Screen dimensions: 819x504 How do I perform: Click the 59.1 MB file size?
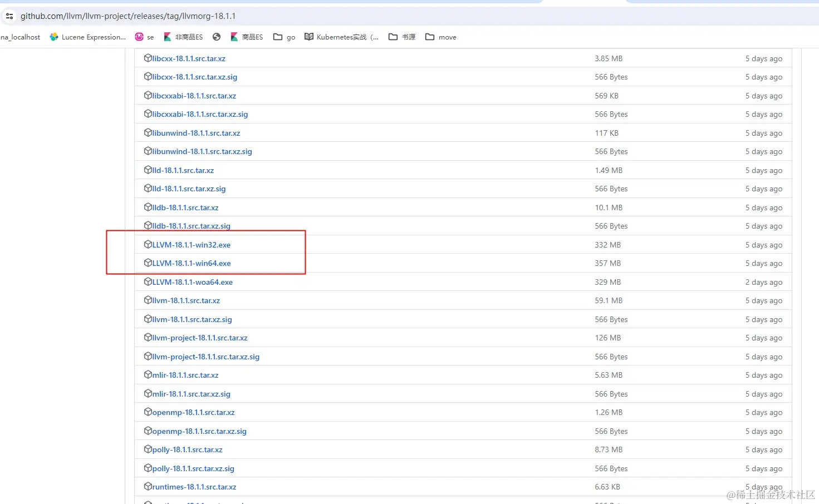click(609, 300)
